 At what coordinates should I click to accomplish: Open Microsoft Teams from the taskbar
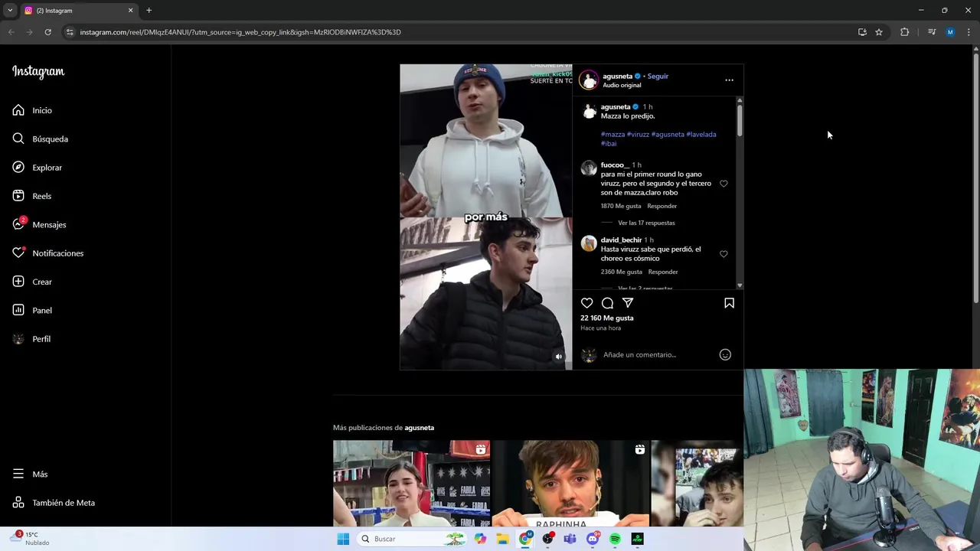[x=570, y=539]
